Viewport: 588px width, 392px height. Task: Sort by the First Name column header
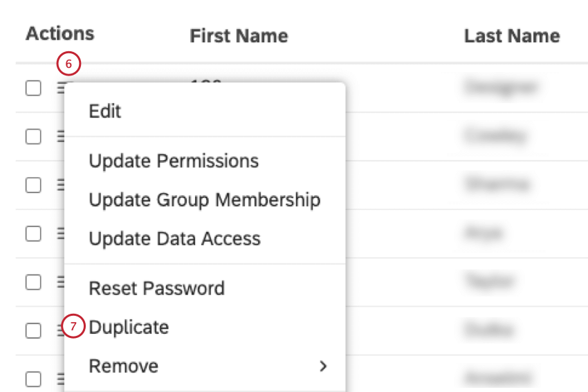point(239,36)
